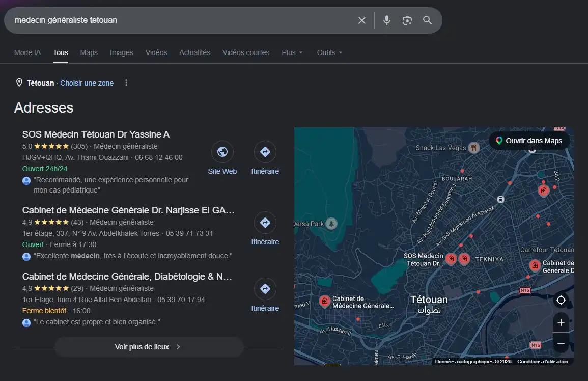
Task: Submit search with the magnifying glass icon
Action: [x=427, y=20]
